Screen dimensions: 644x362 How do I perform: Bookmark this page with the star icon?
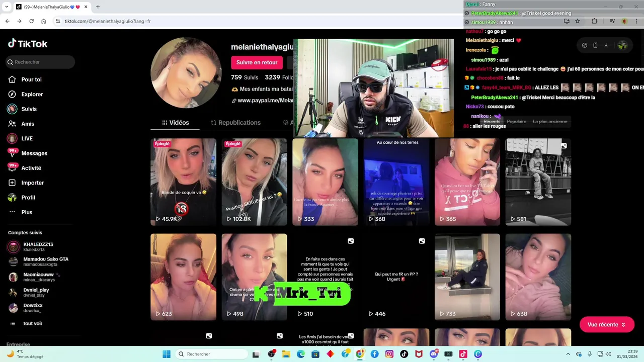tap(578, 21)
